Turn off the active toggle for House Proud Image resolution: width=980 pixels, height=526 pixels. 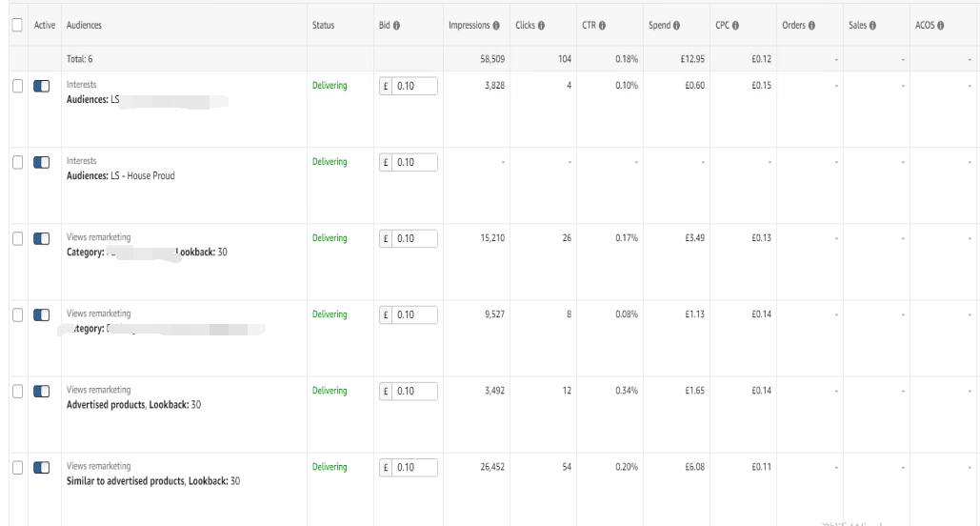(x=41, y=163)
